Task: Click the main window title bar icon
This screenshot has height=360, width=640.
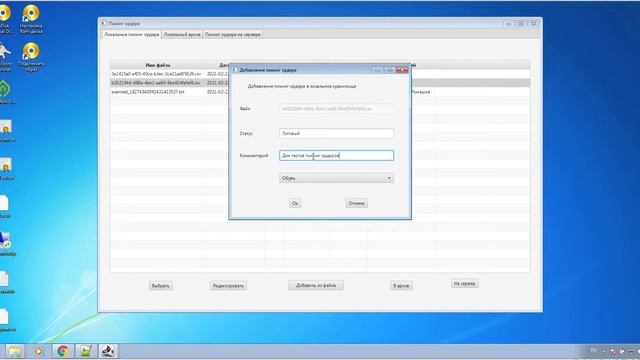Action: coord(104,24)
